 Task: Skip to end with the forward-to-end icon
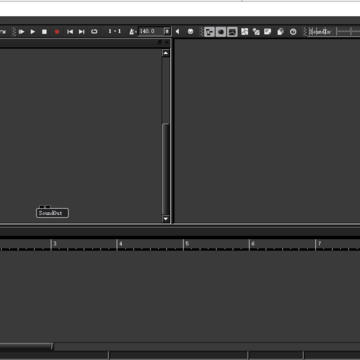pos(82,32)
